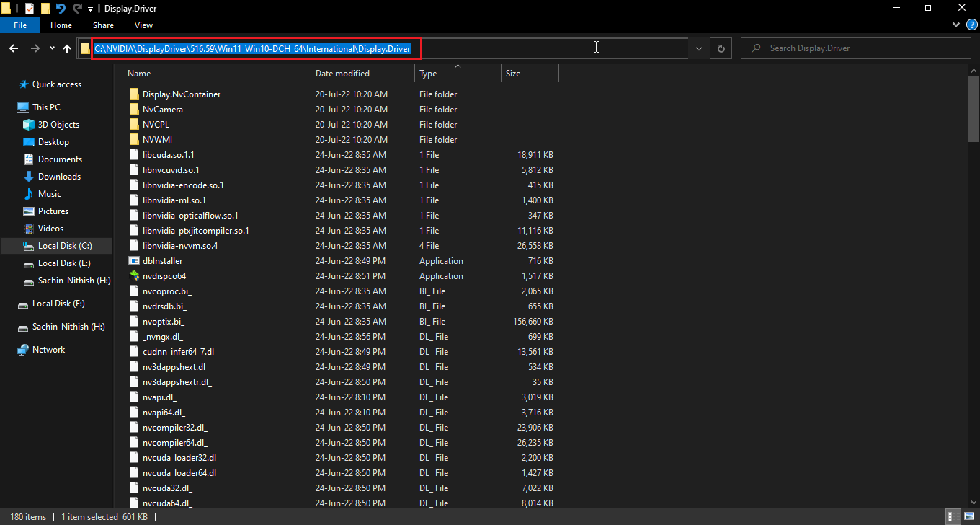980x525 pixels.
Task: Open the Share ribbon tab
Action: (103, 25)
